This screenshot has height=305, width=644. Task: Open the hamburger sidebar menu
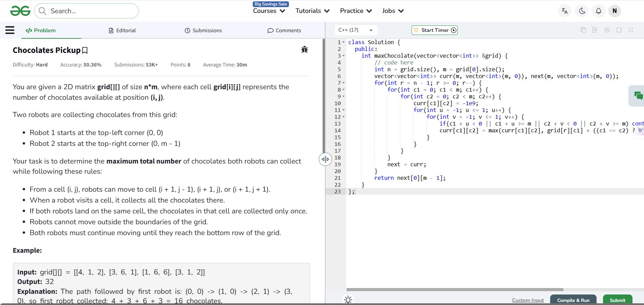click(x=10, y=30)
